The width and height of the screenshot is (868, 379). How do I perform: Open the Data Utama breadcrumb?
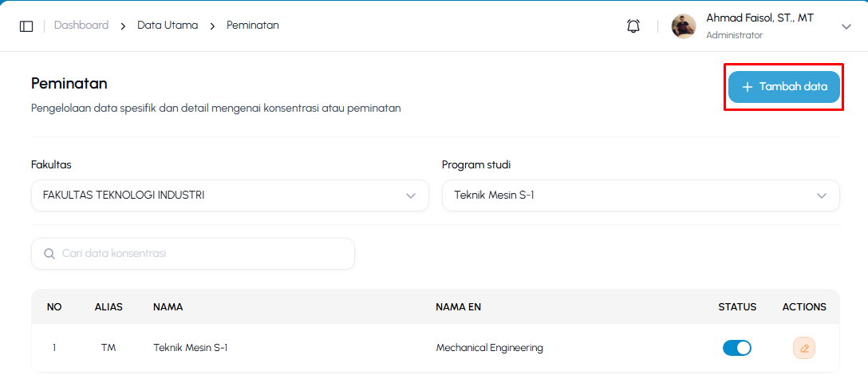point(168,25)
